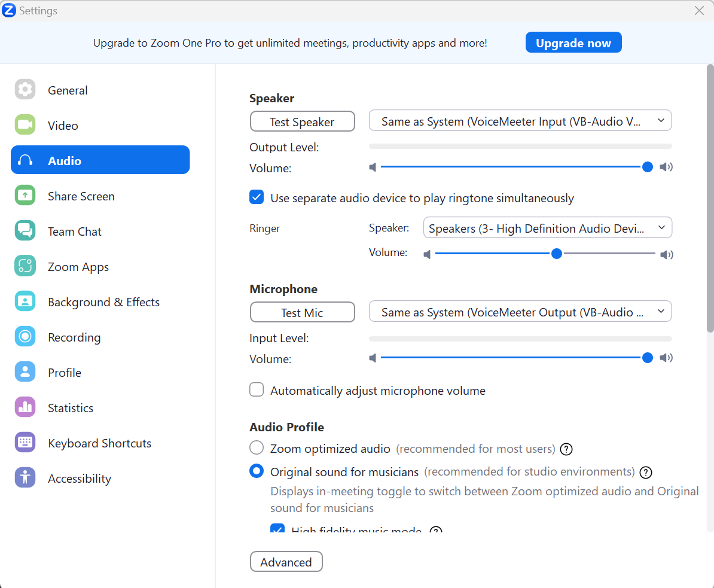Open the Microphone device dropdown

(x=520, y=312)
